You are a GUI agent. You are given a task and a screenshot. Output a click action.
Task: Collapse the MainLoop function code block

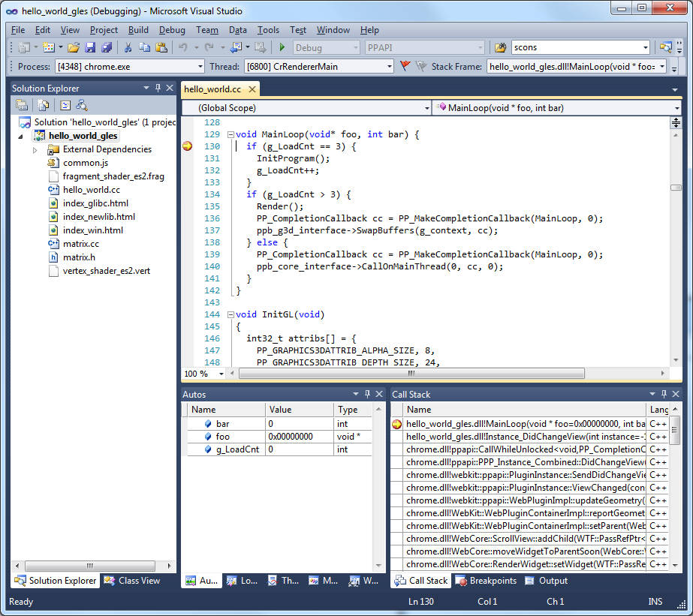[230, 134]
